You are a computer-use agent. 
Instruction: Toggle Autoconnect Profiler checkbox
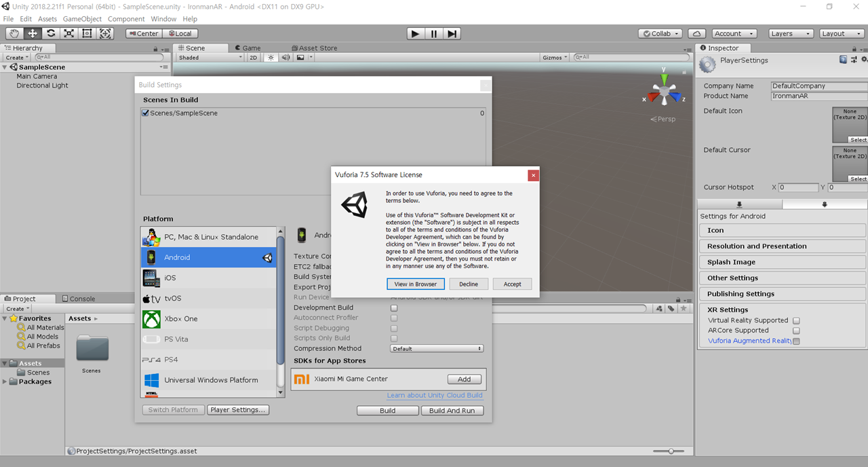[x=394, y=318]
